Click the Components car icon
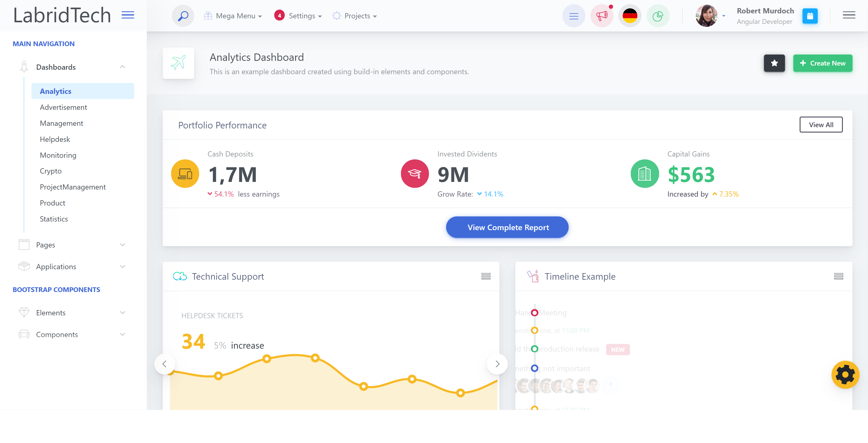Screen dimensions: 868x443 [24, 334]
